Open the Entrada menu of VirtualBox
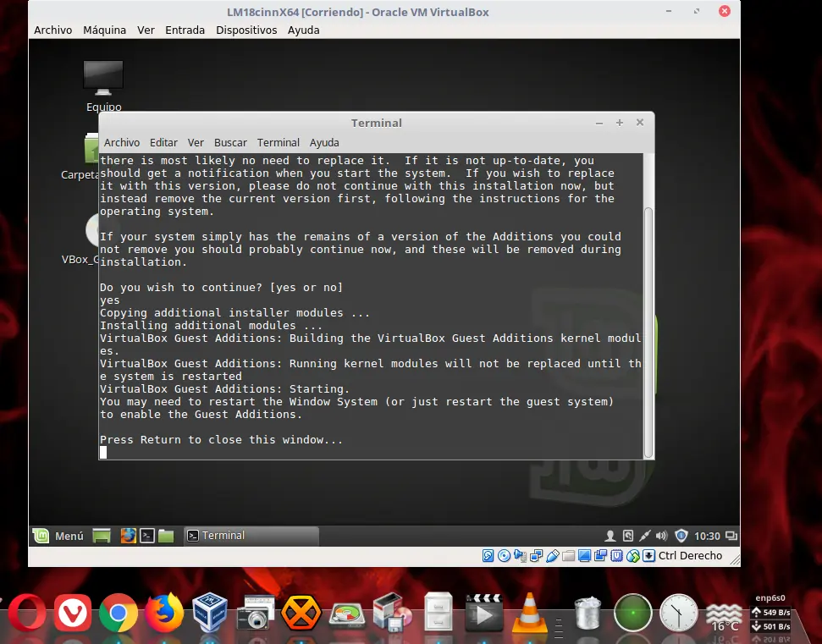 (185, 30)
